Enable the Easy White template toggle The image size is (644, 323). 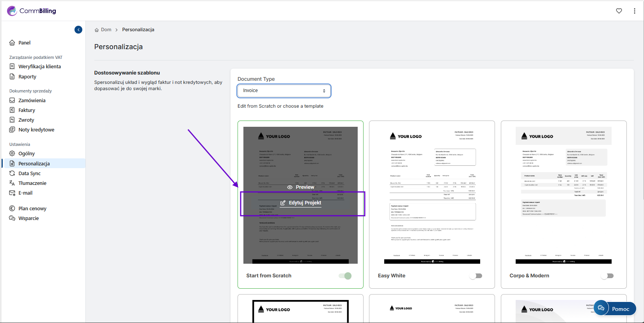(476, 276)
